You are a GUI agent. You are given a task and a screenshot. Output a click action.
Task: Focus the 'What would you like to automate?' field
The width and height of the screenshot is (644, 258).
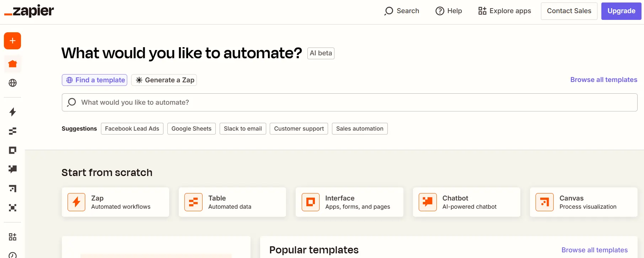pos(350,102)
